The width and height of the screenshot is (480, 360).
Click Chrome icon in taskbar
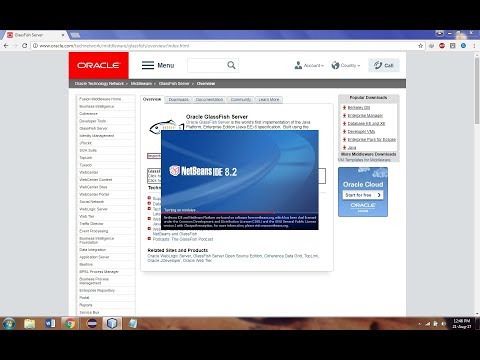(70, 323)
